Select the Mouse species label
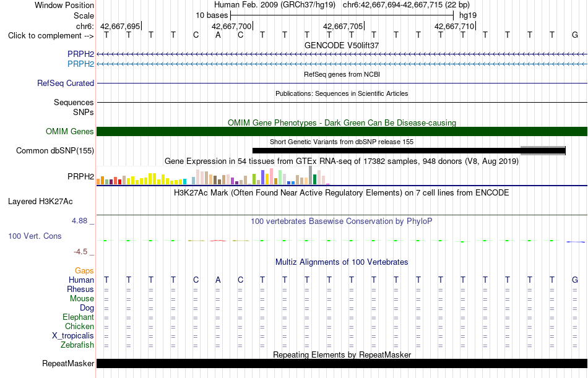The height and width of the screenshot is (378, 588). pos(82,298)
